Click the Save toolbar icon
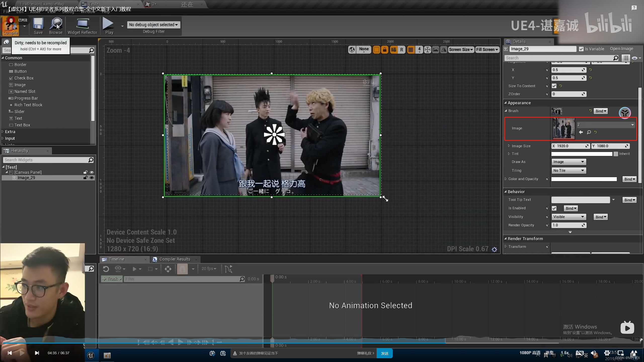The width and height of the screenshot is (644, 362). [x=38, y=26]
